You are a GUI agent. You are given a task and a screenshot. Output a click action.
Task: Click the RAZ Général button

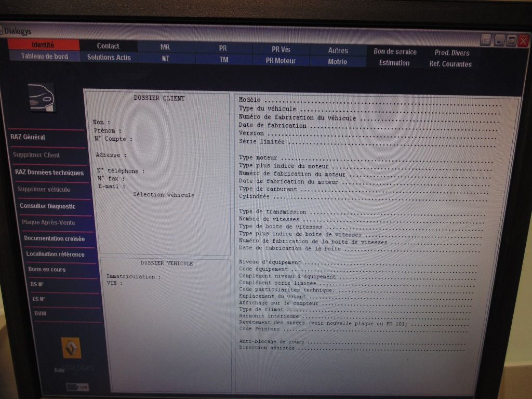pos(28,137)
